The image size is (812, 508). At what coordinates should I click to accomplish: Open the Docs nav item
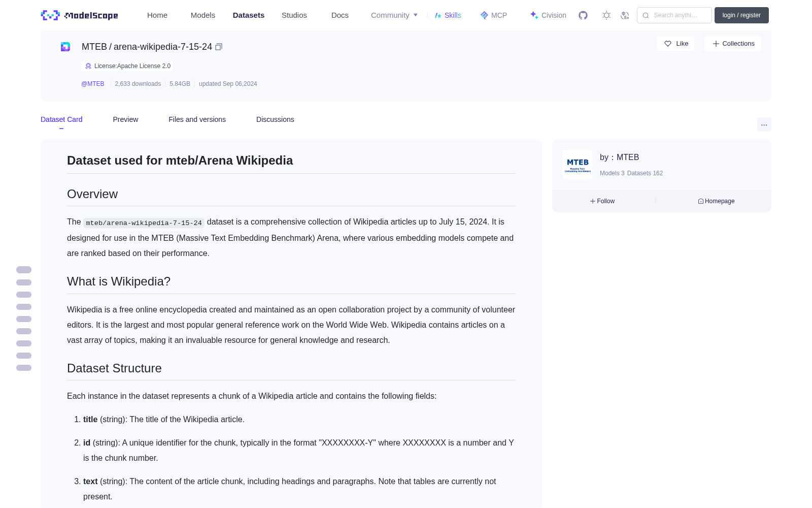point(340,15)
